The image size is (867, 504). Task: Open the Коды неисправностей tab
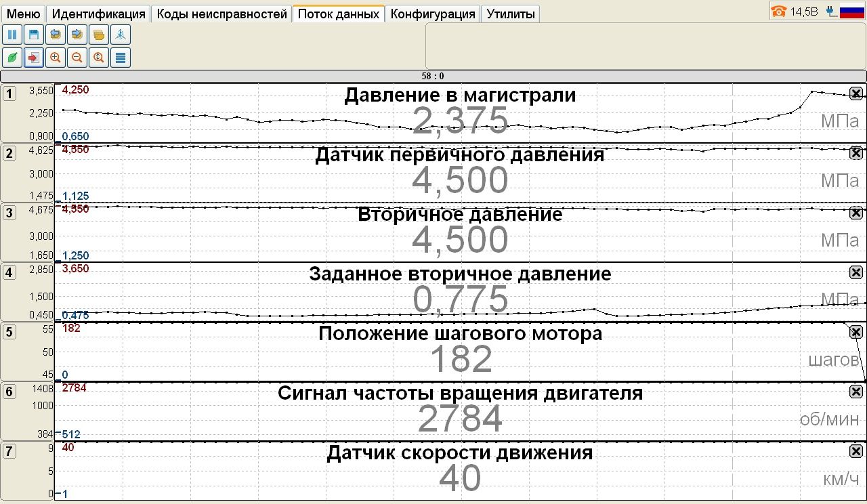click(221, 14)
